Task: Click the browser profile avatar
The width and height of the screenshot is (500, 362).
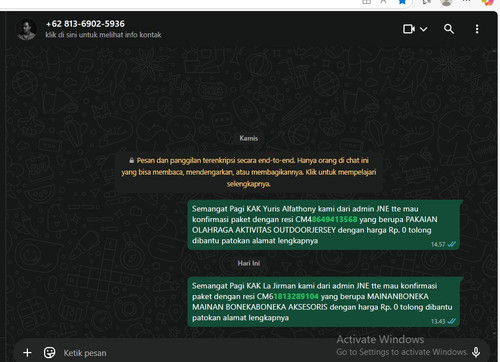Action: click(x=446, y=2)
